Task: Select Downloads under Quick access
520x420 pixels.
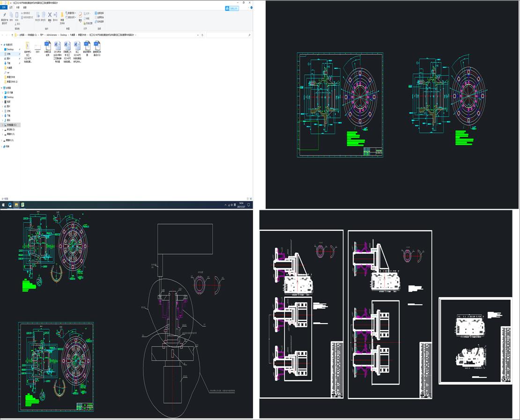Action: click(8, 63)
